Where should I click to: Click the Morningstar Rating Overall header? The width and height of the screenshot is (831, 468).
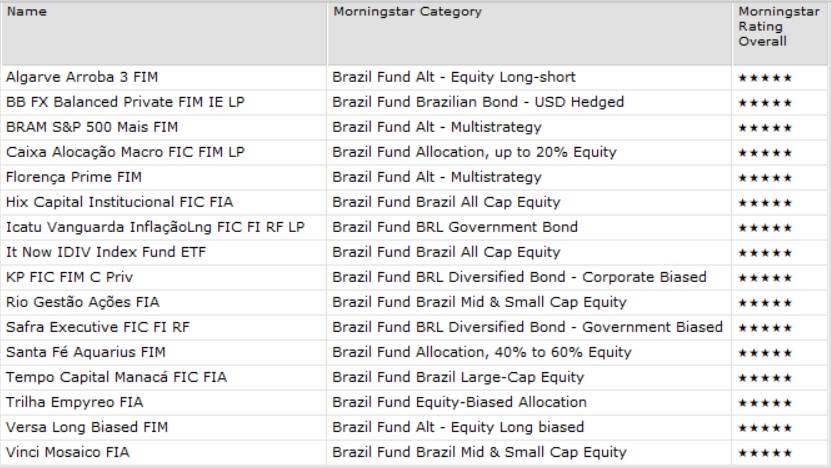click(766, 27)
